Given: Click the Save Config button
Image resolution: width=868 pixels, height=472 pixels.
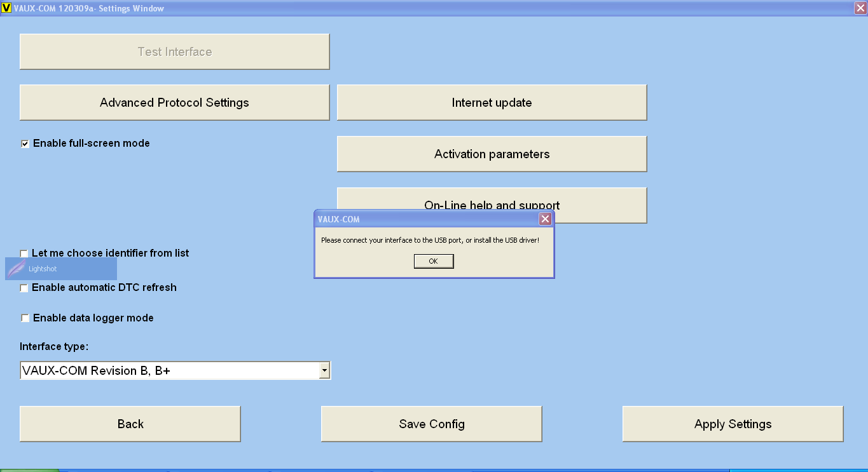Looking at the screenshot, I should coord(431,424).
